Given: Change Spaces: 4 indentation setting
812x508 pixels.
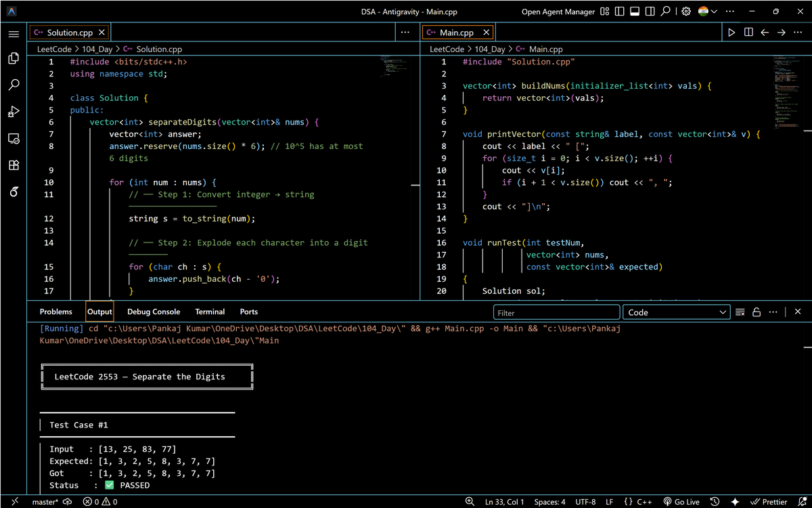Looking at the screenshot, I should tap(549, 502).
